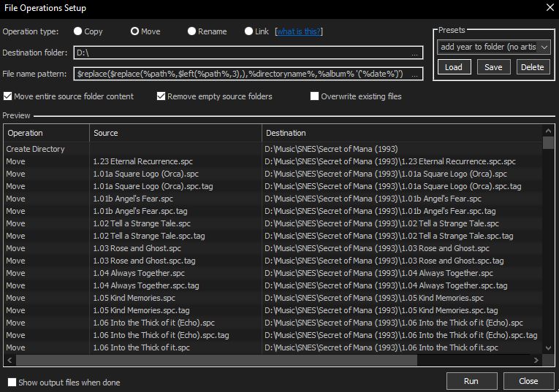Click destination ending '1.05 Kind Memories.spc'

pos(373,299)
